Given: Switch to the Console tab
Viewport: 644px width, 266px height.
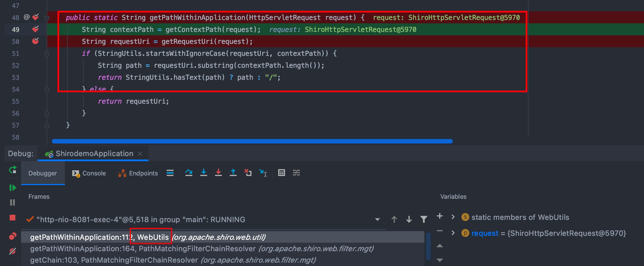Looking at the screenshot, I should pyautogui.click(x=89, y=173).
